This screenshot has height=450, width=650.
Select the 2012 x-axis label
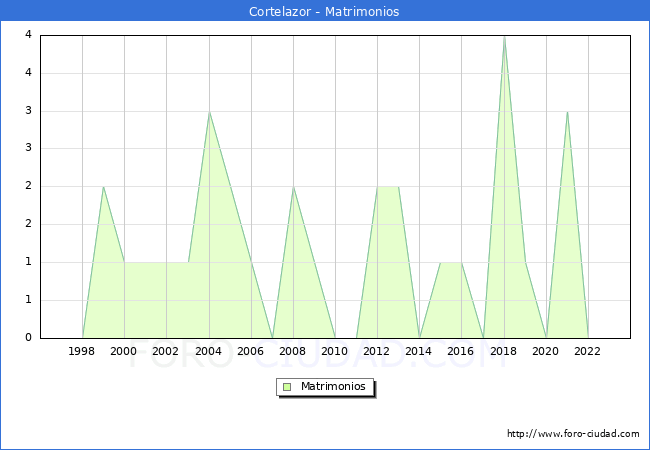click(x=377, y=351)
